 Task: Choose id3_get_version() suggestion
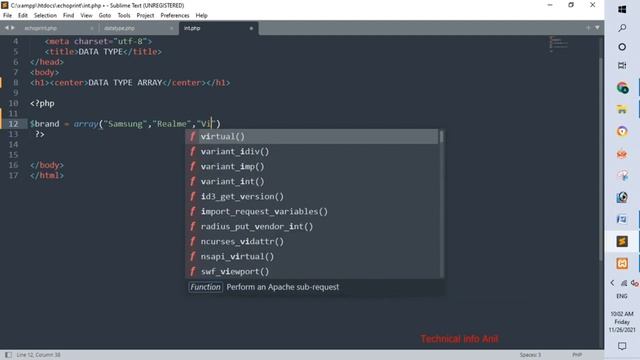coord(312,196)
